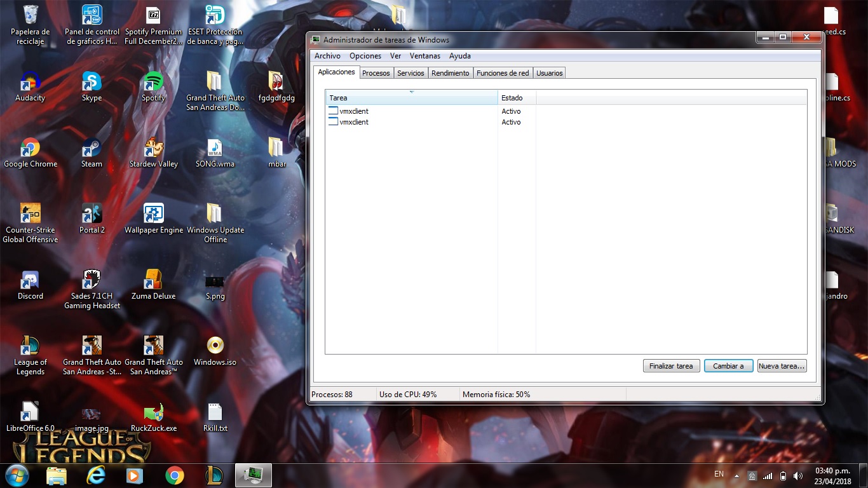868x488 pixels.
Task: Open the Zuma Deluxe game
Action: pos(153,280)
